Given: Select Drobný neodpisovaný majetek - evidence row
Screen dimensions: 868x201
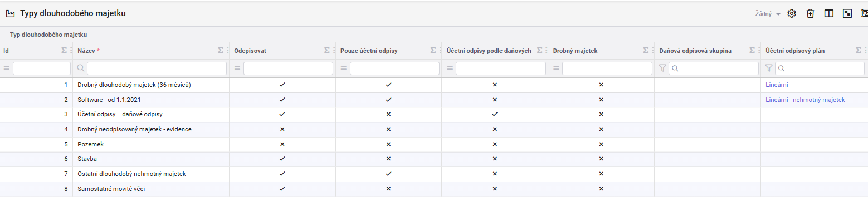Looking at the screenshot, I should coord(134,129).
